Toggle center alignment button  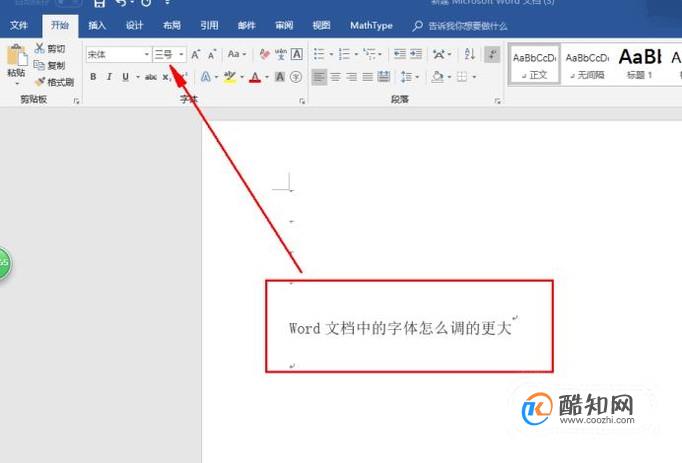[335, 77]
